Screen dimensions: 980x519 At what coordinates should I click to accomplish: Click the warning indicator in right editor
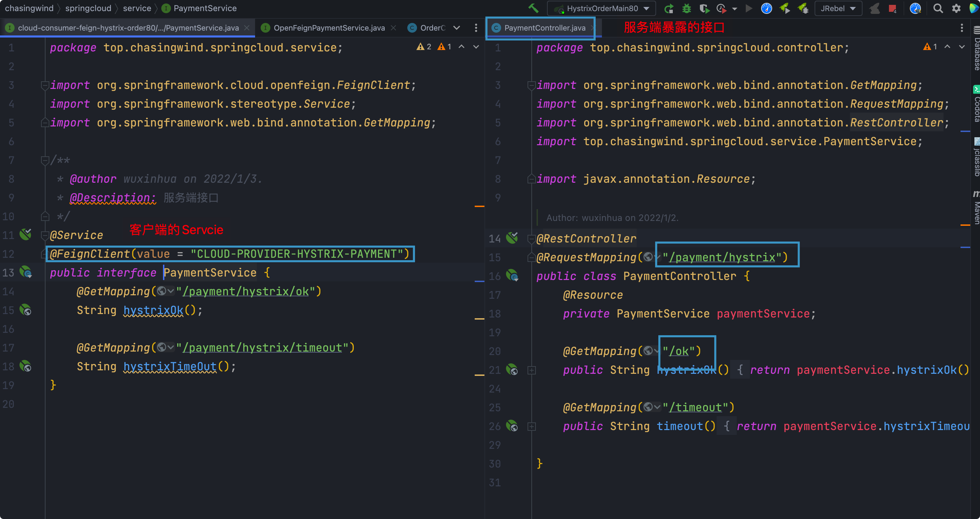click(x=930, y=47)
